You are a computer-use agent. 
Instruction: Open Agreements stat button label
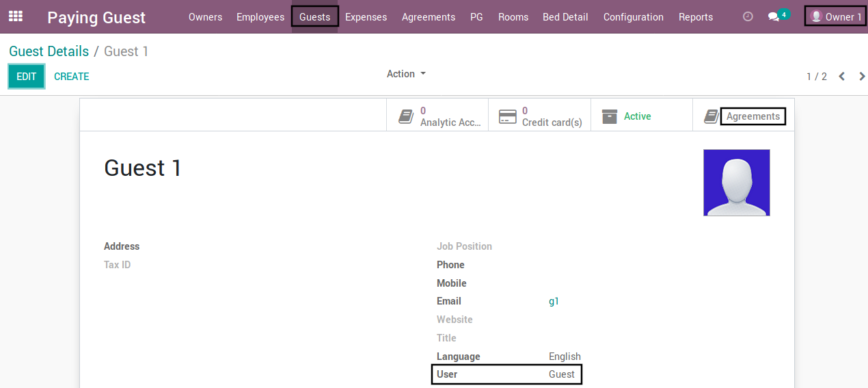click(752, 116)
